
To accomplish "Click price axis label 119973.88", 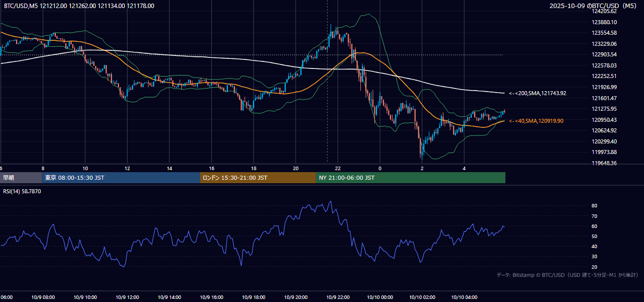I will [x=604, y=152].
